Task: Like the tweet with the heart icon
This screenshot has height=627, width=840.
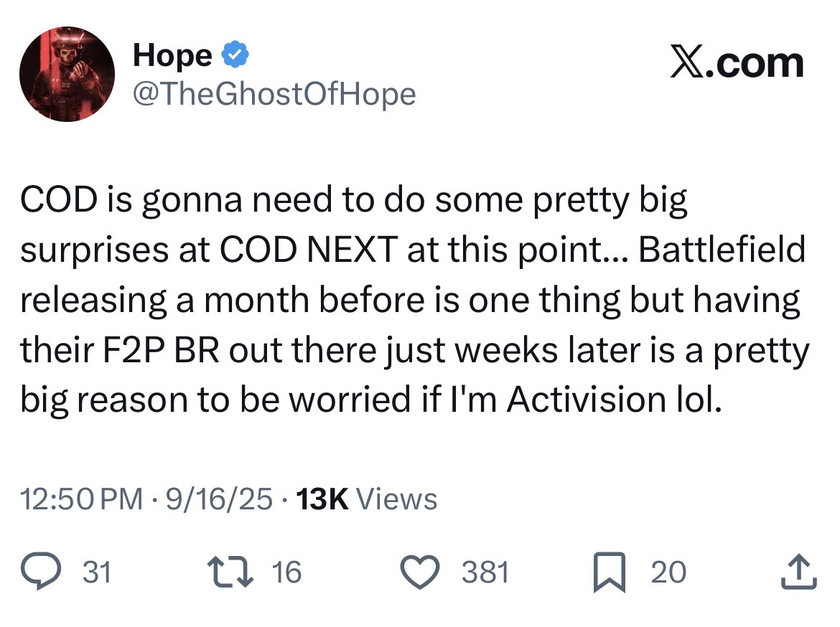Action: pos(420,572)
